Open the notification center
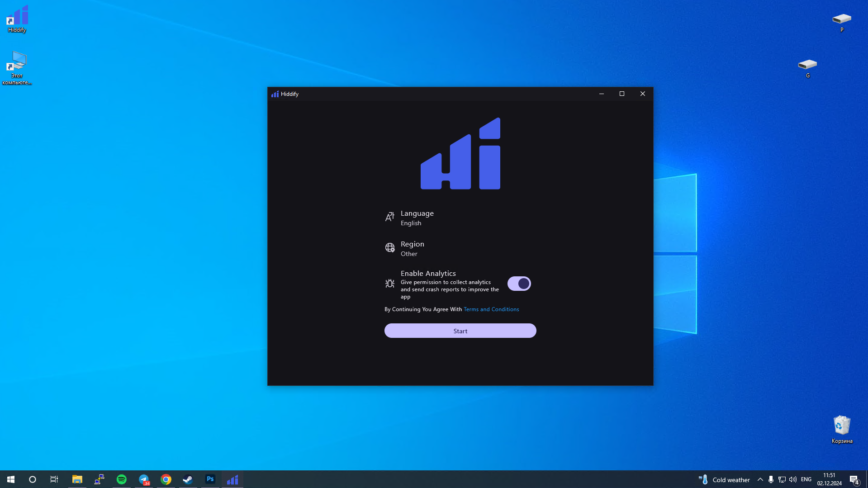This screenshot has height=488, width=868. pos(854,479)
